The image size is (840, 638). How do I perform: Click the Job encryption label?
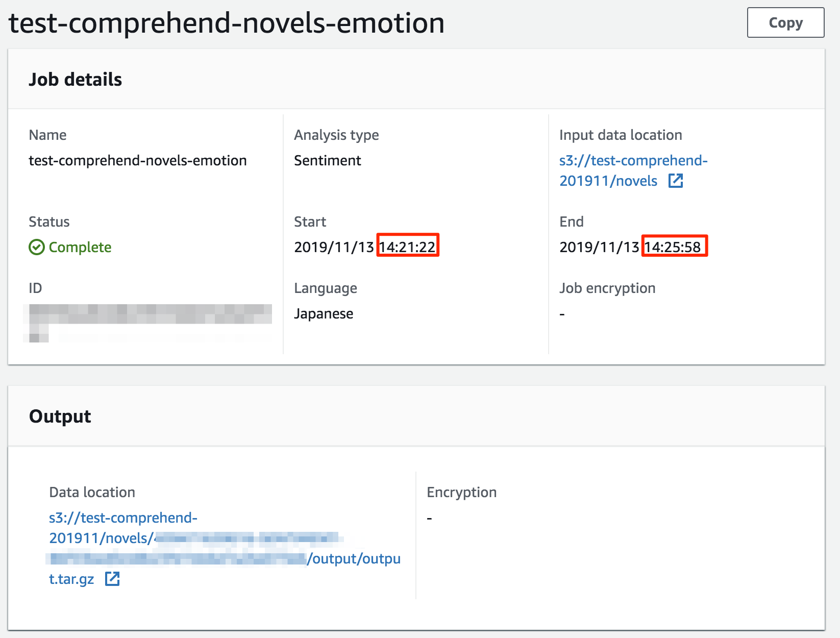(x=607, y=288)
